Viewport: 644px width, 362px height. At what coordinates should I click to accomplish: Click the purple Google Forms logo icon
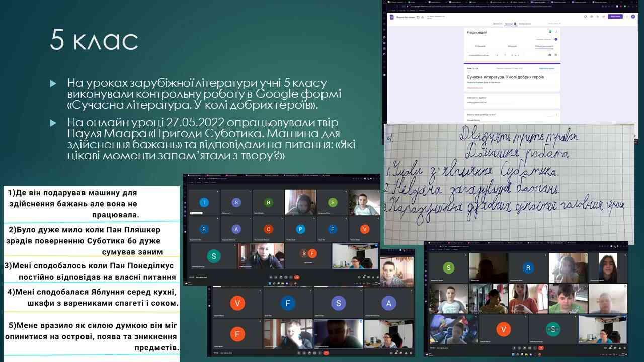[391, 17]
